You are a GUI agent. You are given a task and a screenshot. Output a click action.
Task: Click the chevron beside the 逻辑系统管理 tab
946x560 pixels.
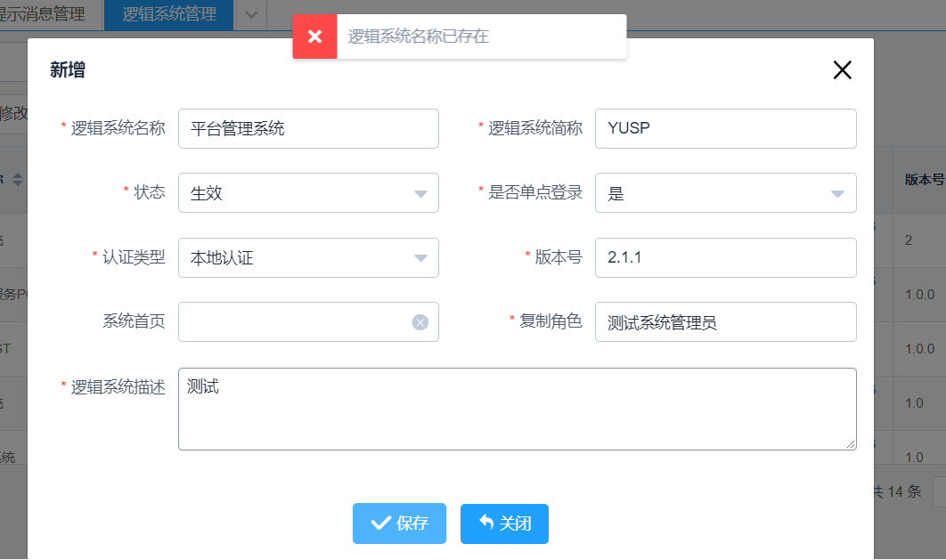coord(250,15)
